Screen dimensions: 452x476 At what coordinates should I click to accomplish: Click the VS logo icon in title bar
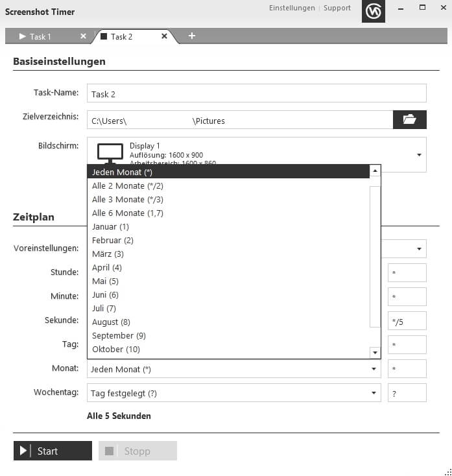point(373,12)
